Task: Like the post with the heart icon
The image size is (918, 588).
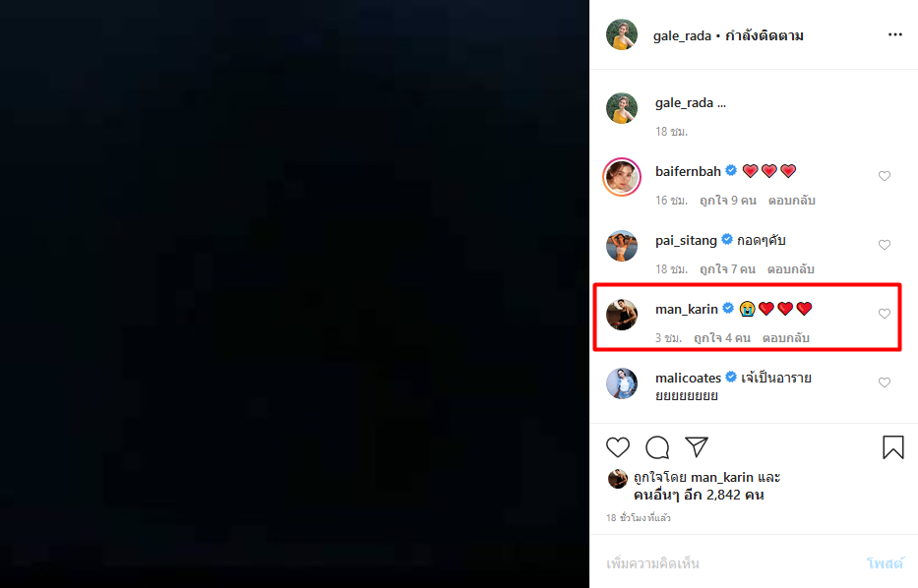Action: (618, 447)
